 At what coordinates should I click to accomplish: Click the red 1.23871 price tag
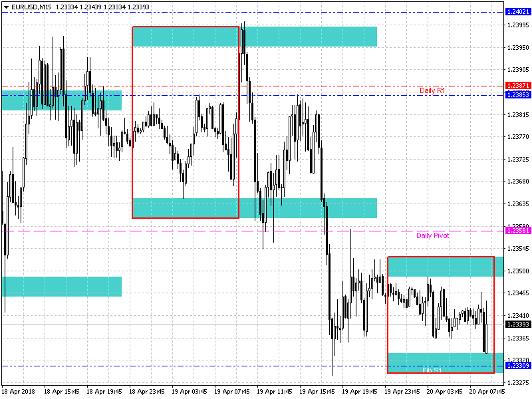click(x=517, y=86)
